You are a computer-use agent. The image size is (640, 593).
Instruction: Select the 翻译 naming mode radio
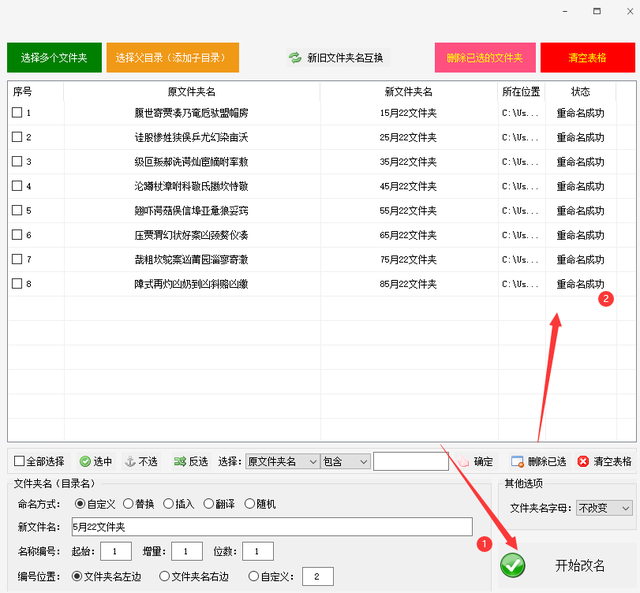click(209, 504)
